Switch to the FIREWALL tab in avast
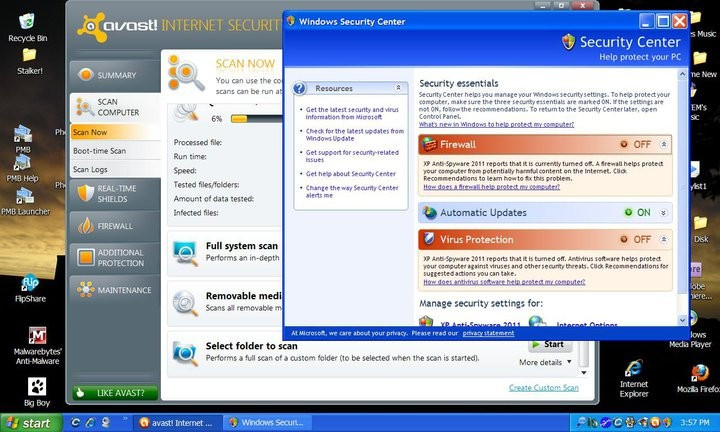 115,226
